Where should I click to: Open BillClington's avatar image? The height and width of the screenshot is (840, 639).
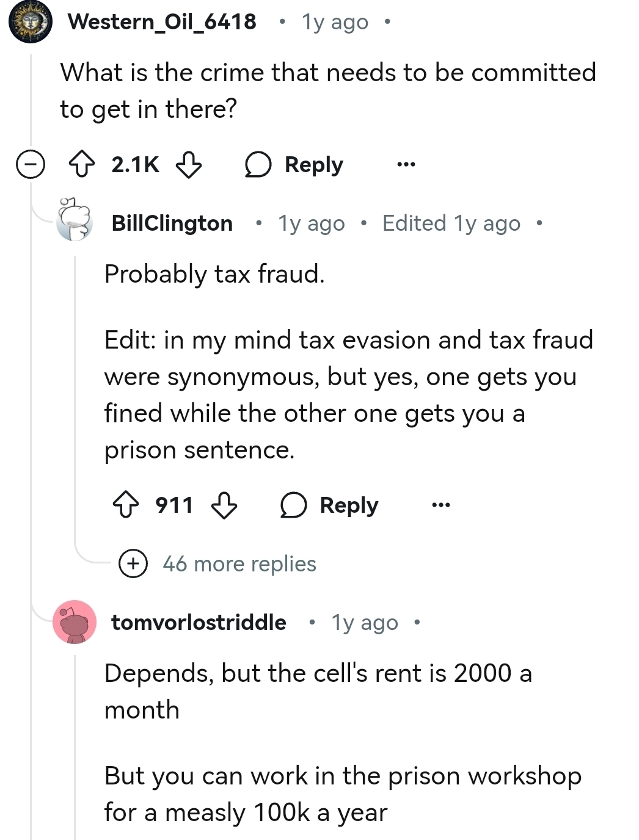pyautogui.click(x=74, y=220)
